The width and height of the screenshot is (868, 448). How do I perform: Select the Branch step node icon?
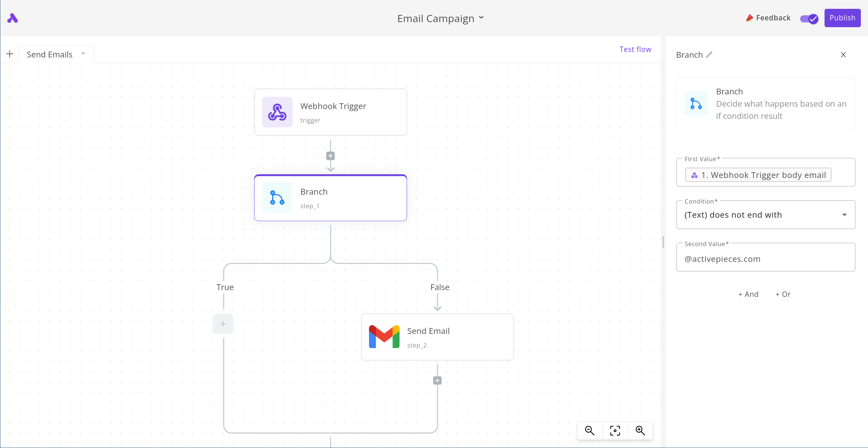tap(277, 198)
